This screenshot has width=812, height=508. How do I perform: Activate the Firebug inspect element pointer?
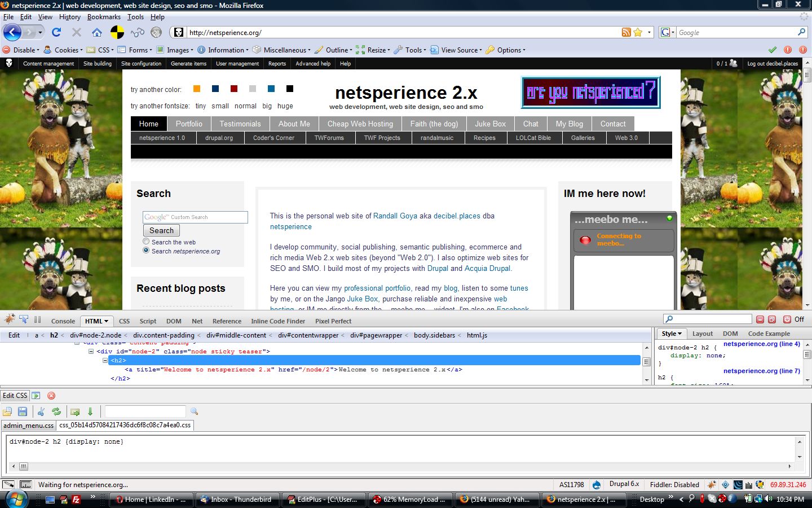(24, 319)
